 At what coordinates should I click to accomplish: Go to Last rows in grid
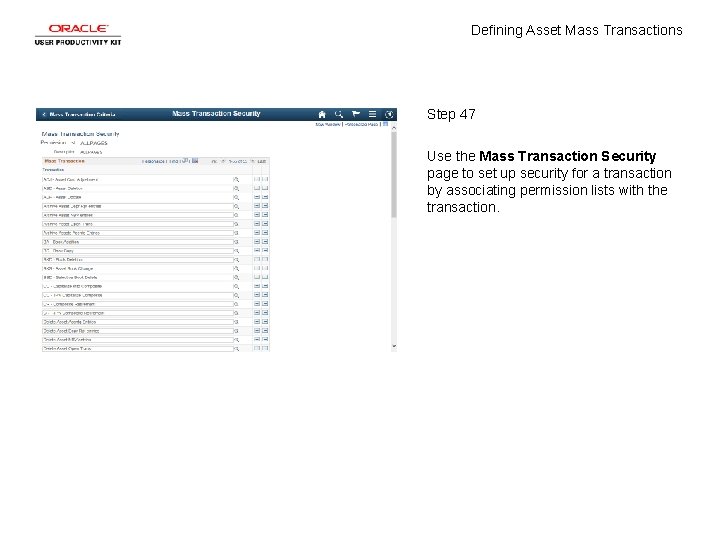tap(262, 162)
